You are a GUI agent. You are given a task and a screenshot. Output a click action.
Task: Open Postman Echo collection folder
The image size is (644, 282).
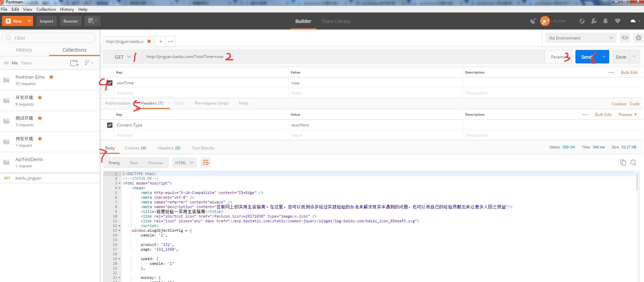tap(50, 80)
